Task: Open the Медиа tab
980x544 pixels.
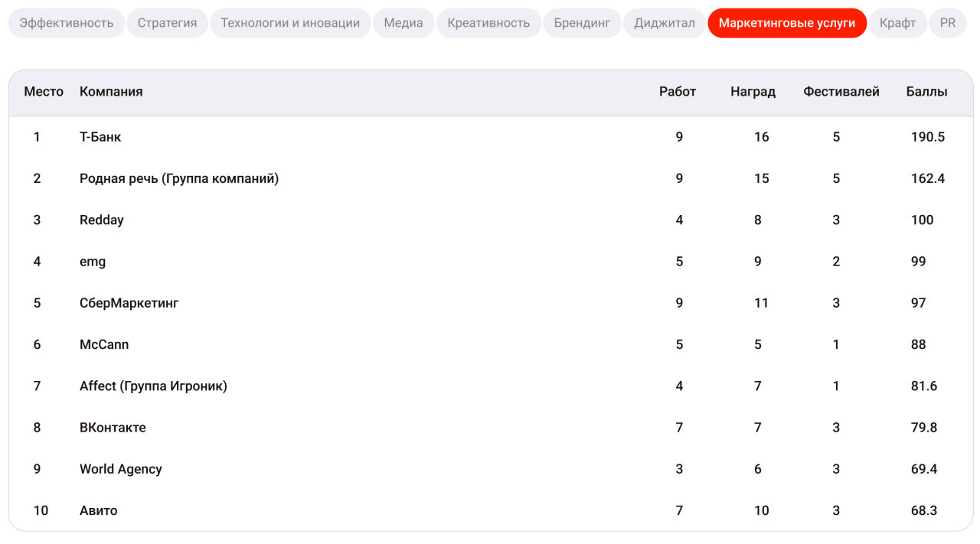Action: [x=403, y=23]
